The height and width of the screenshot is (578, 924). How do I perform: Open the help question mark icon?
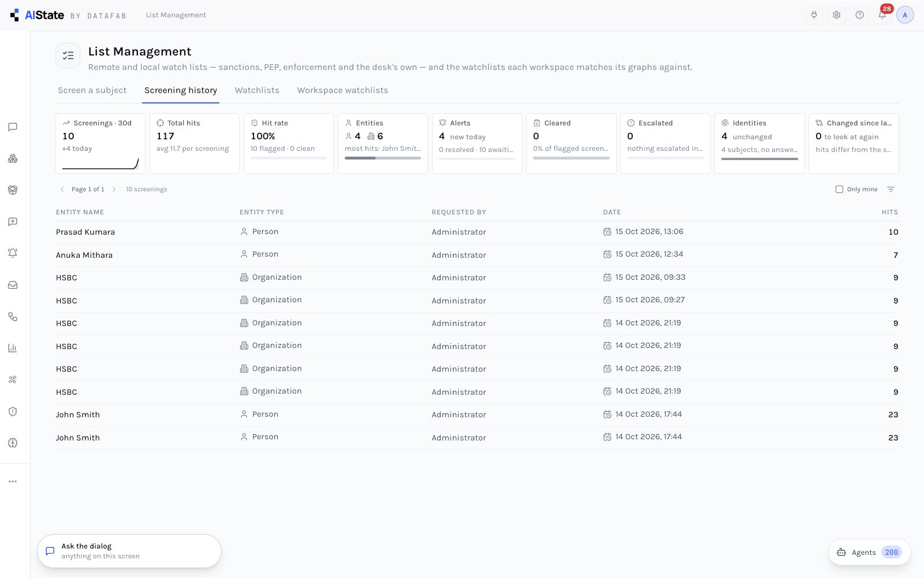point(859,15)
